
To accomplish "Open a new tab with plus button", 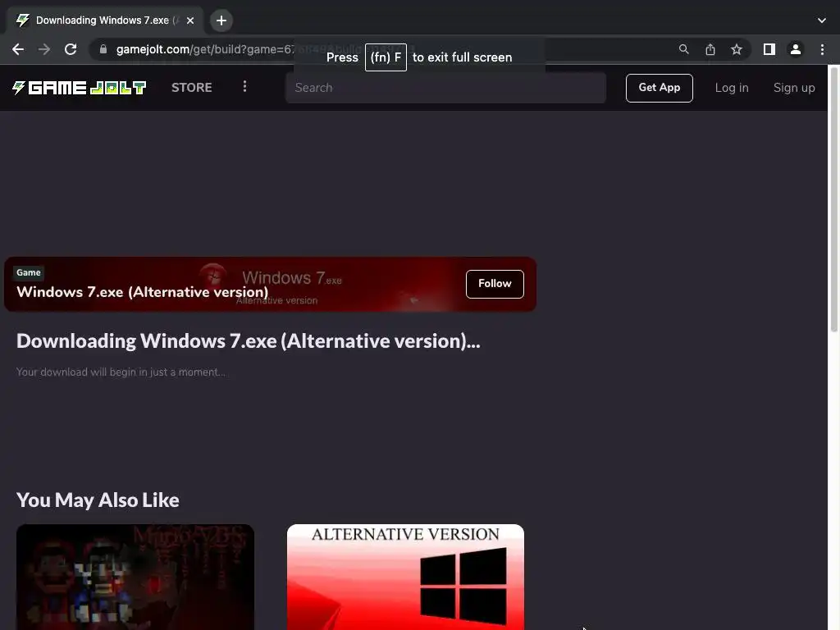I will pyautogui.click(x=221, y=21).
